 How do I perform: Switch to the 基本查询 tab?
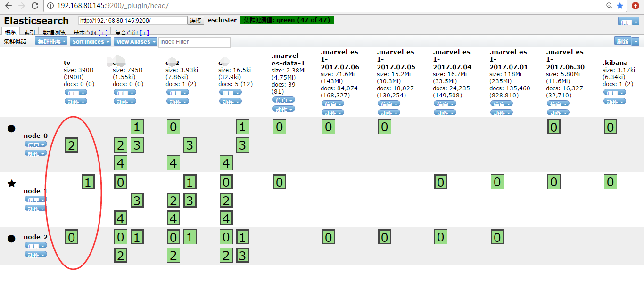point(85,32)
